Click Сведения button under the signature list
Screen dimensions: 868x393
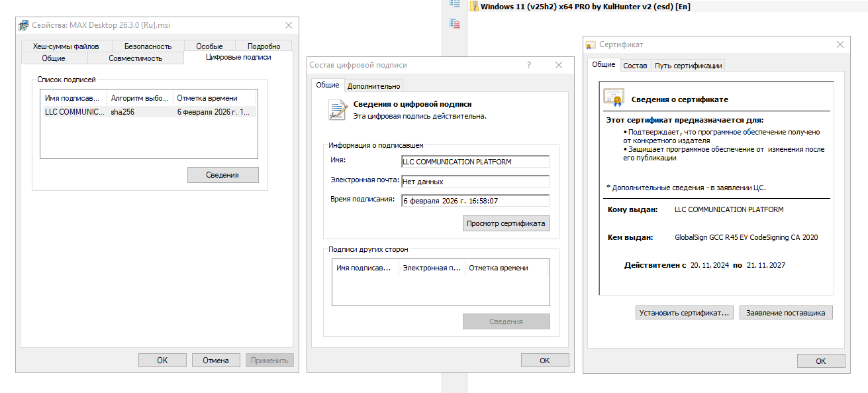(222, 175)
